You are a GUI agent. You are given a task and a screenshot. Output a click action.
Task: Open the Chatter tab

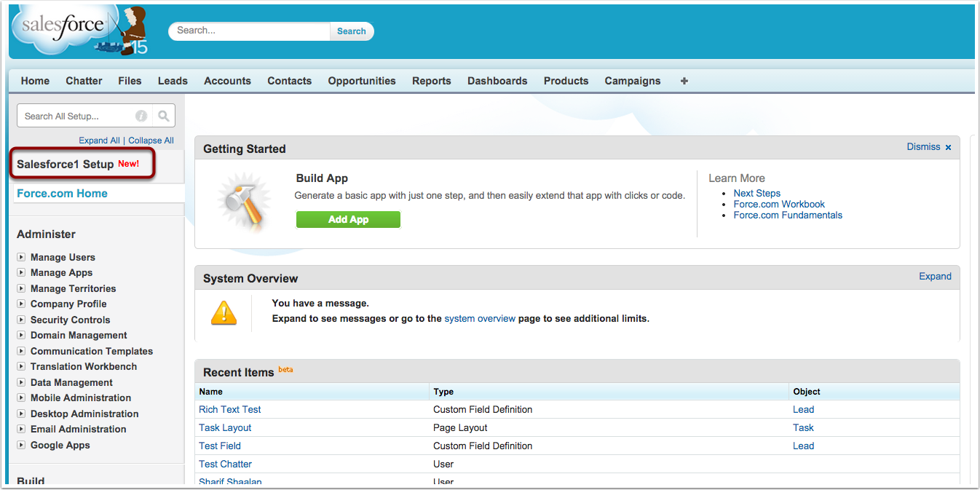(x=84, y=81)
